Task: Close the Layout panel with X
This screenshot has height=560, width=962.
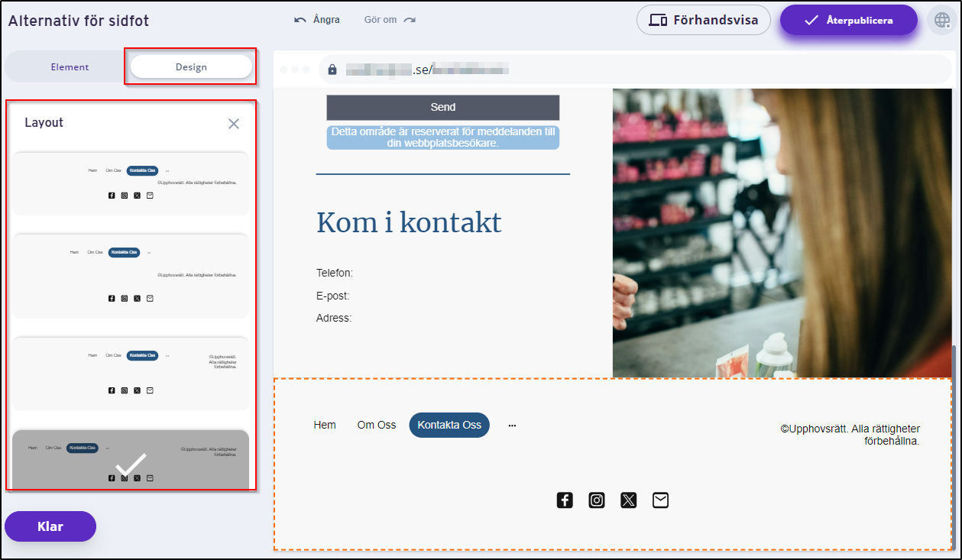Action: pos(234,124)
